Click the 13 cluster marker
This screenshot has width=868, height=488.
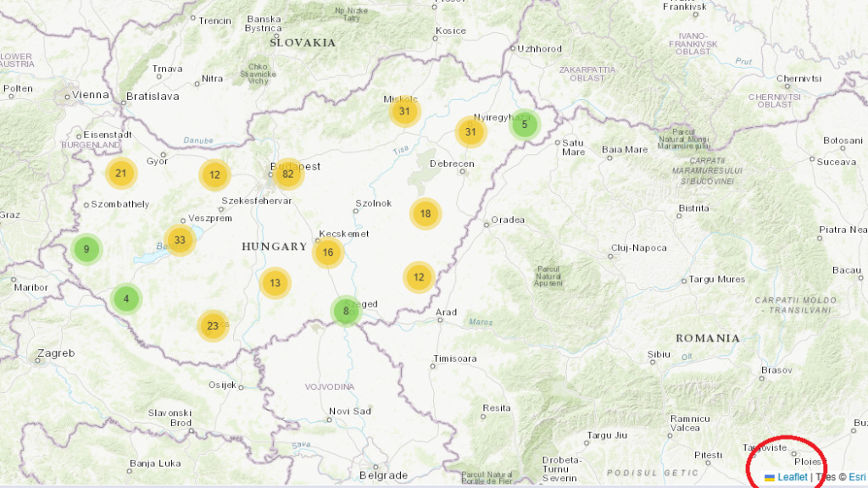point(275,283)
